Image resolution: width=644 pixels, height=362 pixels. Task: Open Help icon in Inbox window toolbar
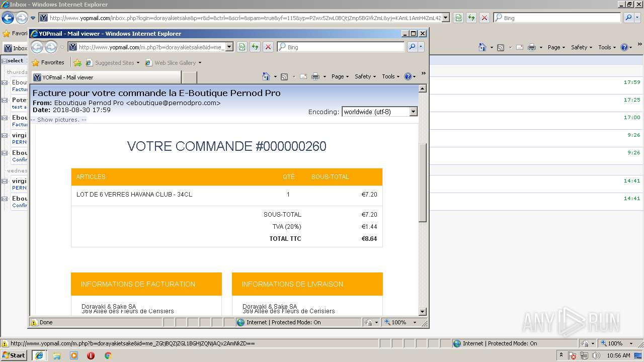(624, 47)
